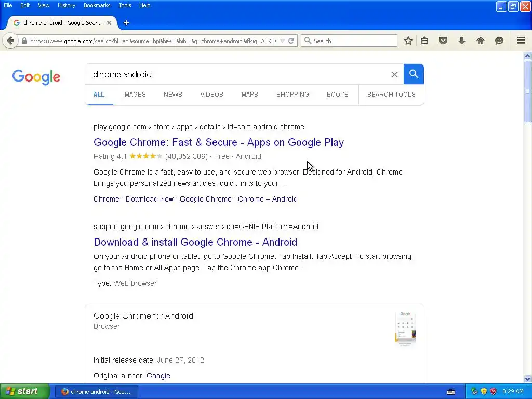Click Firefox taskbar button 'chrome android - Goo...'
The height and width of the screenshot is (399, 532).
click(x=96, y=392)
